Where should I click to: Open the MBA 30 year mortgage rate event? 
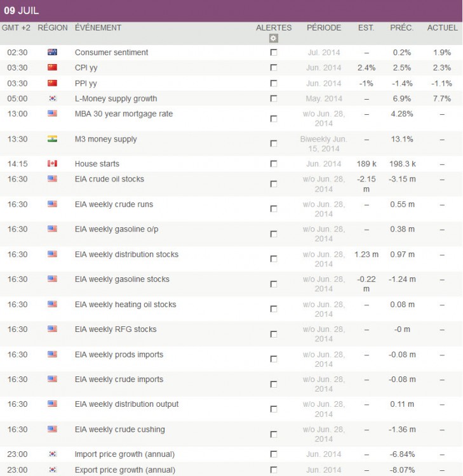pyautogui.click(x=124, y=114)
